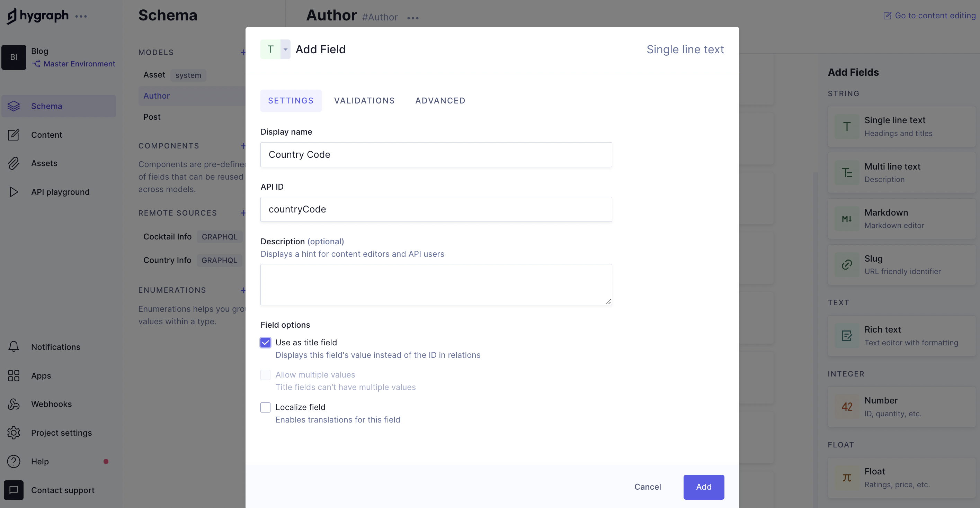Open Project settings gear icon
This screenshot has height=508, width=980.
14,433
